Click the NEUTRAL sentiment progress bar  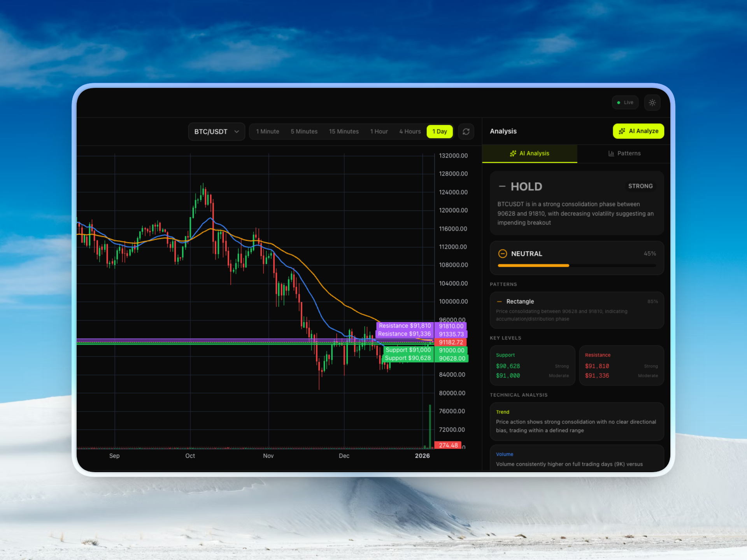pos(577,266)
